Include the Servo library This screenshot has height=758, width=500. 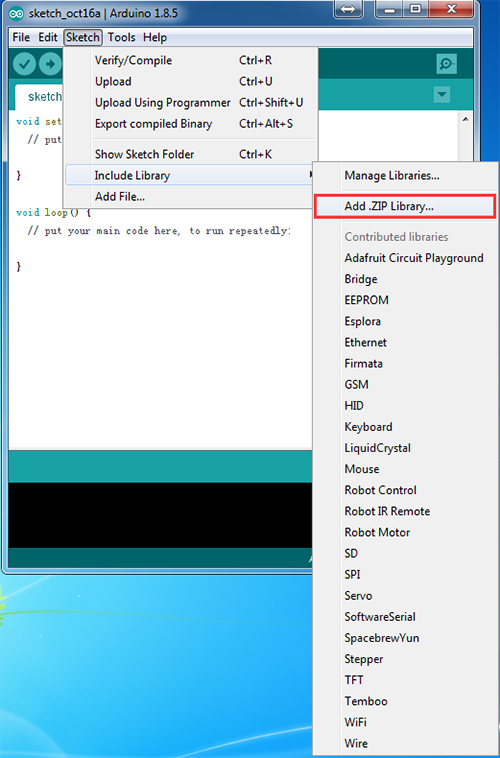click(x=405, y=596)
